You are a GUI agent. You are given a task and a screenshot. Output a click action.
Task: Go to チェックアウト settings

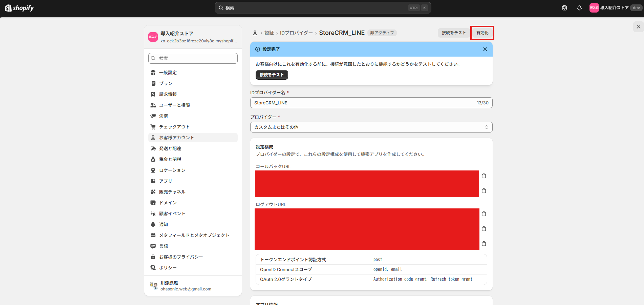click(174, 127)
